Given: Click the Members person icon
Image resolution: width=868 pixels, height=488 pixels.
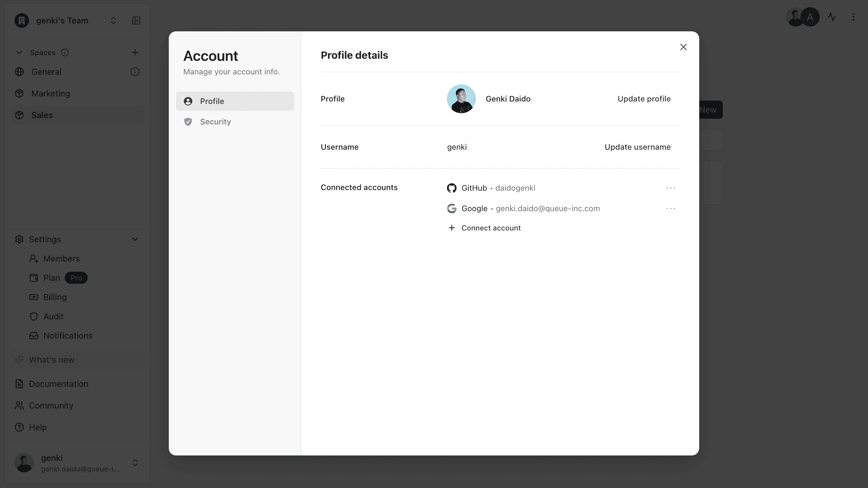Looking at the screenshot, I should pyautogui.click(x=34, y=258).
